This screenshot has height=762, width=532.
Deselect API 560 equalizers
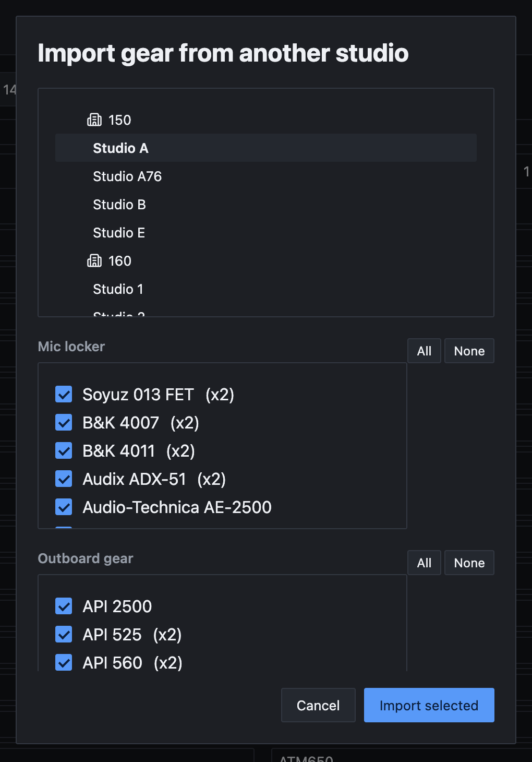64,662
